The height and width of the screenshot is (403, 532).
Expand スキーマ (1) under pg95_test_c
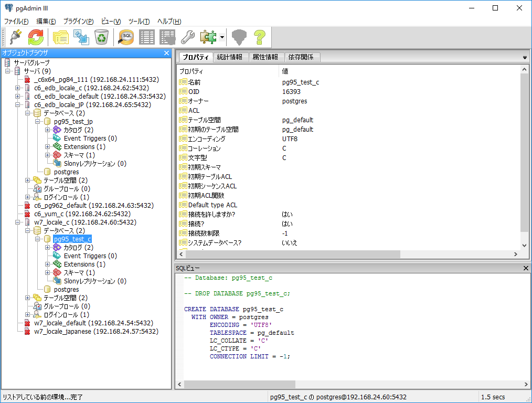(x=47, y=273)
